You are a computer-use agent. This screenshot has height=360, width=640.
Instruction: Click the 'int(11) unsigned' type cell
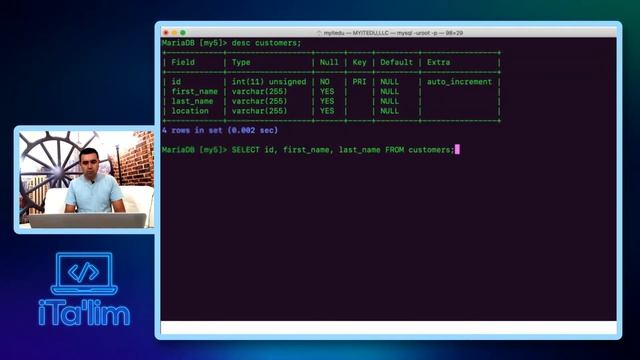[x=269, y=82]
